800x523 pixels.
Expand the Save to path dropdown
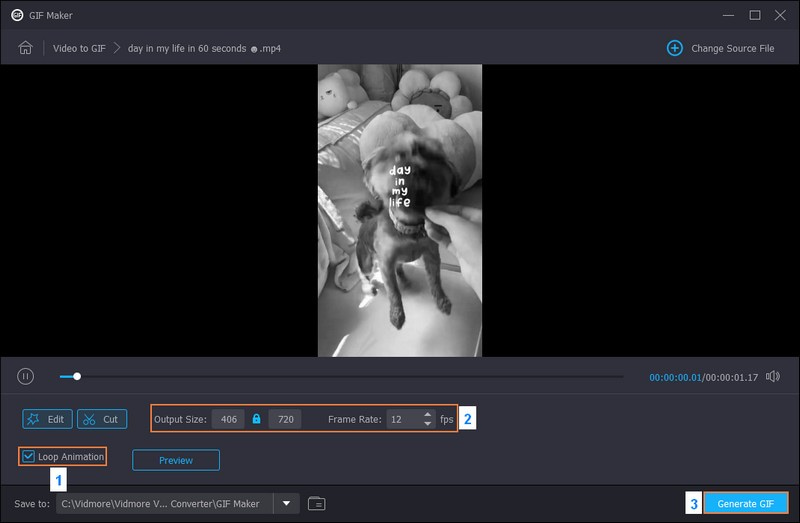pos(287,504)
